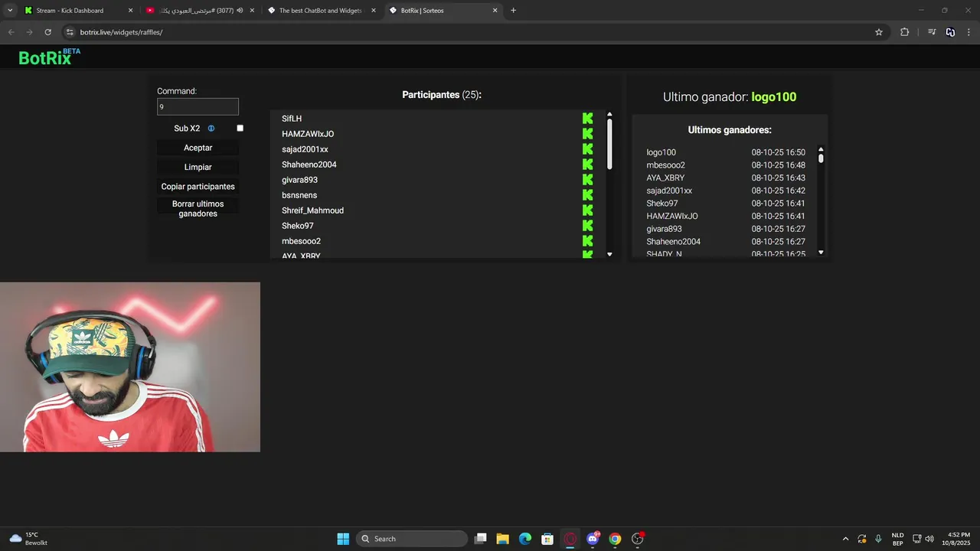Click winner Sheko97 in Ultimos ganadores list
980x551 pixels.
pos(662,204)
